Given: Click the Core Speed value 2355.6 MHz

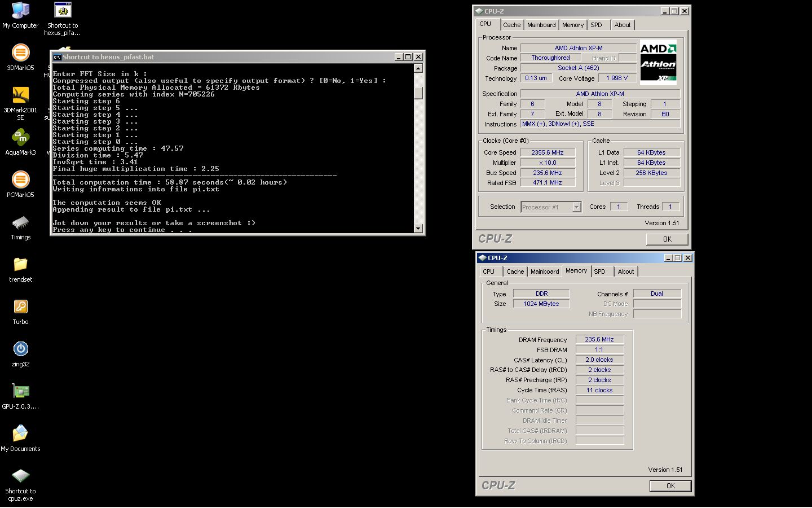Looking at the screenshot, I should [x=548, y=152].
